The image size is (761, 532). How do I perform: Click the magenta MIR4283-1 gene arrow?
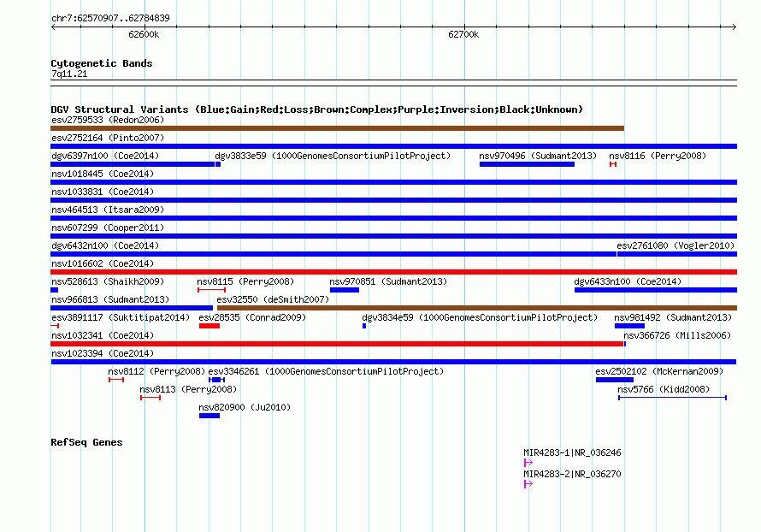[528, 463]
